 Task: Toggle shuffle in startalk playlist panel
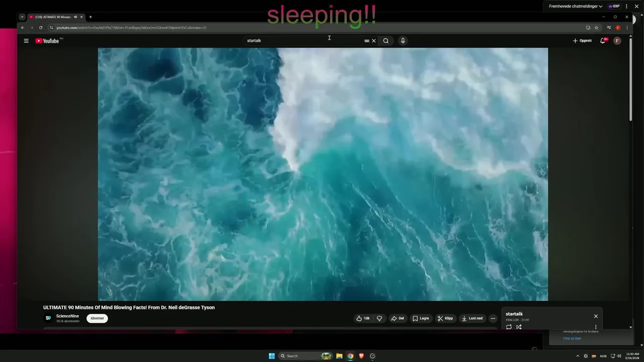(x=519, y=327)
